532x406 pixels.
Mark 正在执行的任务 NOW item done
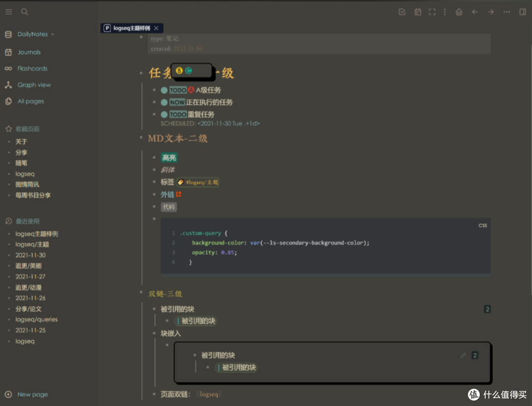point(164,102)
